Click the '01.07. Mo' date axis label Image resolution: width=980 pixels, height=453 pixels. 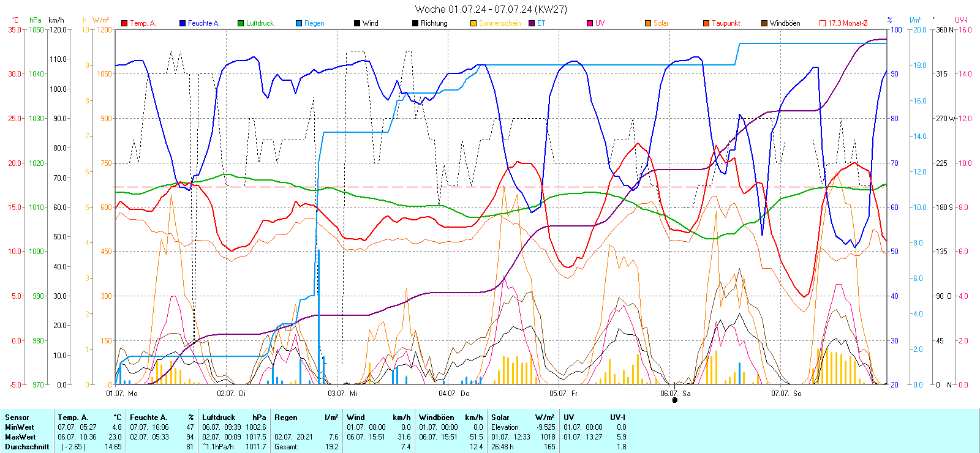coord(122,394)
